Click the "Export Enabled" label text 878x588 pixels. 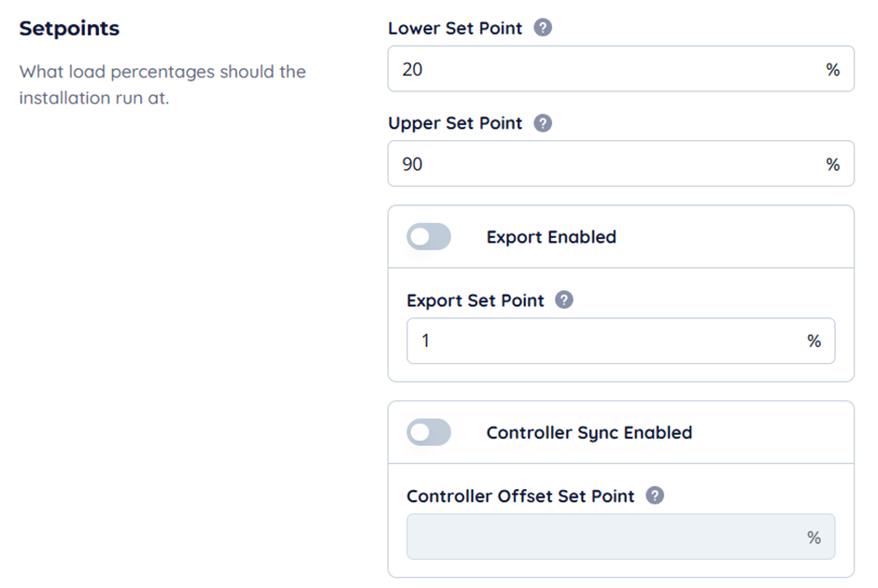(x=551, y=237)
